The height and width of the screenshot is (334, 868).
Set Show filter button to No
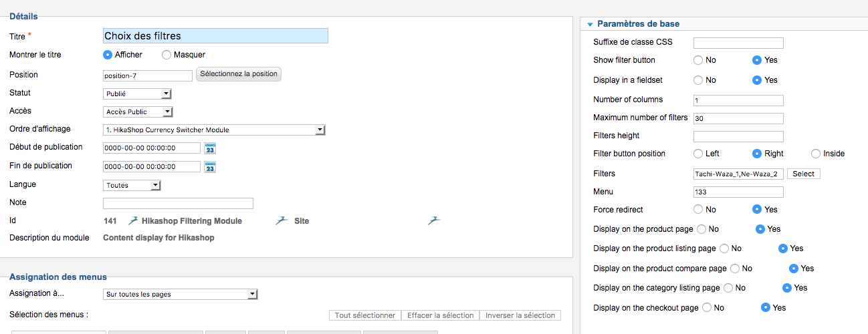pyautogui.click(x=698, y=60)
